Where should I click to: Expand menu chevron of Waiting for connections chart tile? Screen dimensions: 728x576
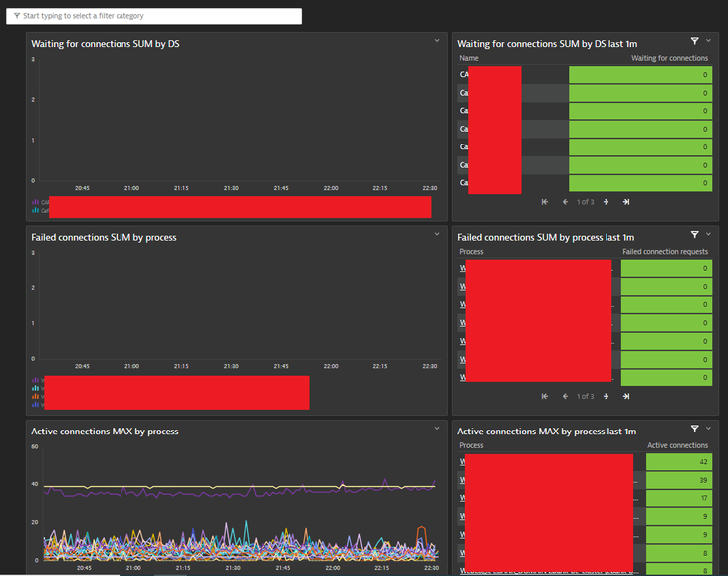coord(437,40)
